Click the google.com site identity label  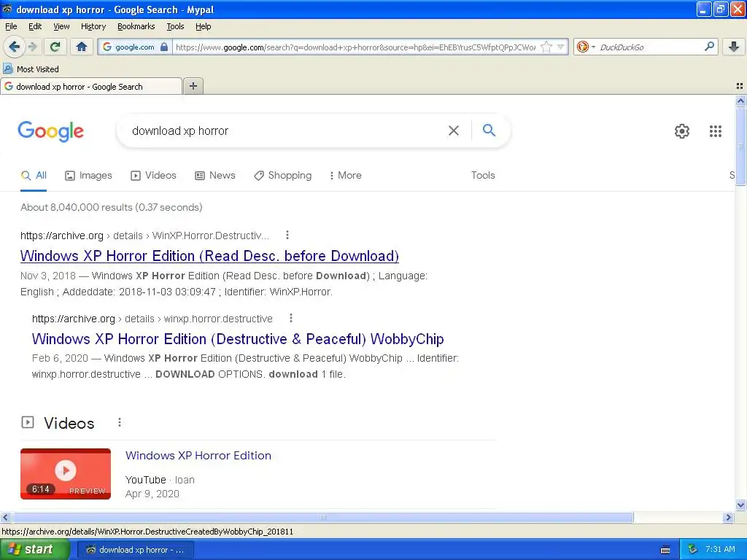134,47
